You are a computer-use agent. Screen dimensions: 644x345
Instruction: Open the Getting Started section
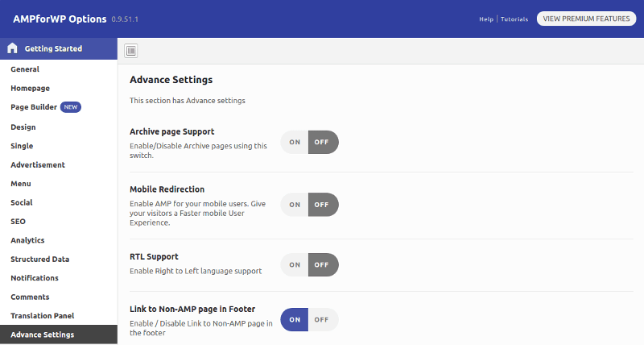pyautogui.click(x=59, y=48)
